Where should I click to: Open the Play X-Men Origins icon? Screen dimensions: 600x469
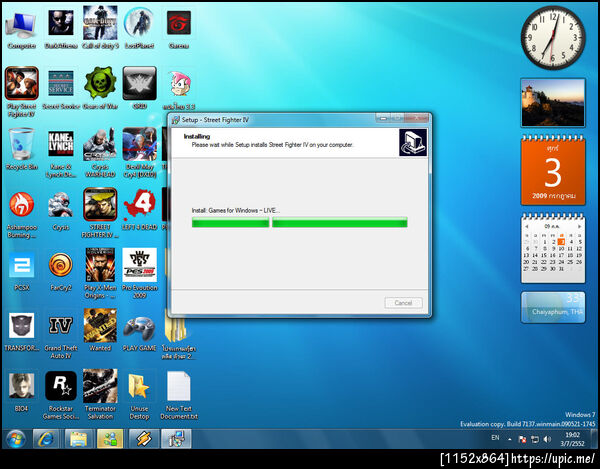point(100,273)
